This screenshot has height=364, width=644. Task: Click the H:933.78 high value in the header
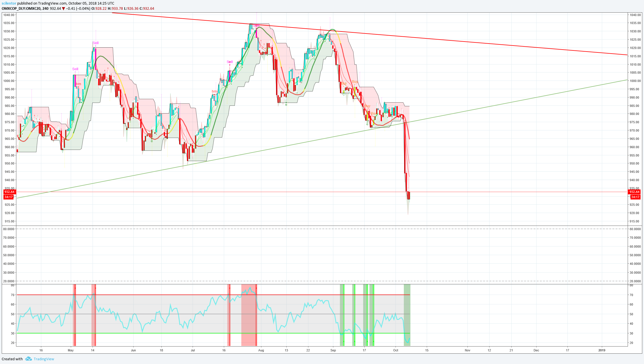point(115,8)
